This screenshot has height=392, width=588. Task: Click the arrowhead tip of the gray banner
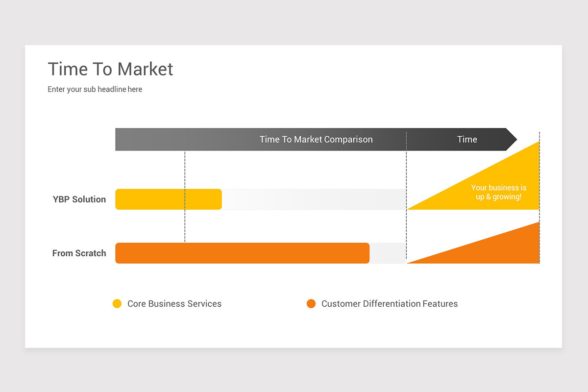tap(512, 139)
